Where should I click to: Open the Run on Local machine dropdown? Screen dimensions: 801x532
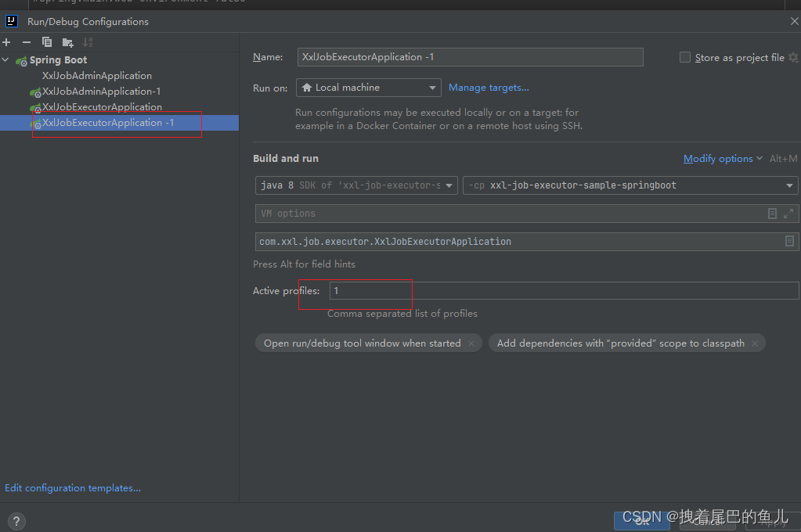368,88
